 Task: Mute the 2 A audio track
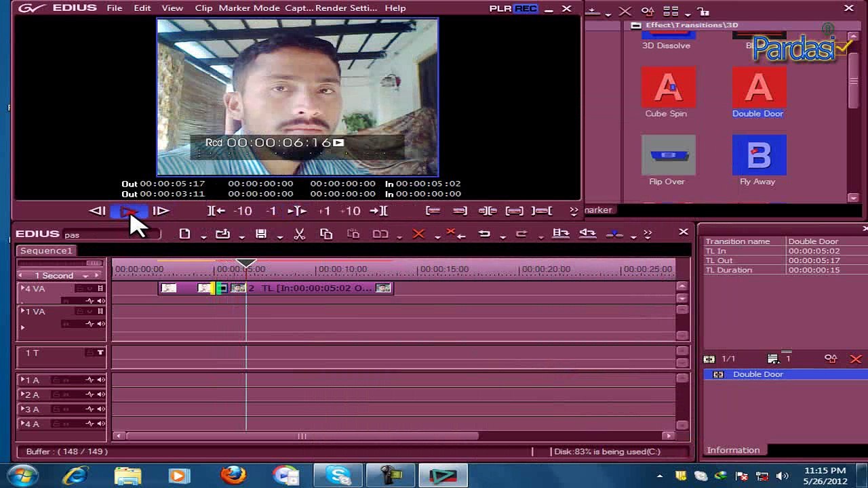click(x=101, y=394)
